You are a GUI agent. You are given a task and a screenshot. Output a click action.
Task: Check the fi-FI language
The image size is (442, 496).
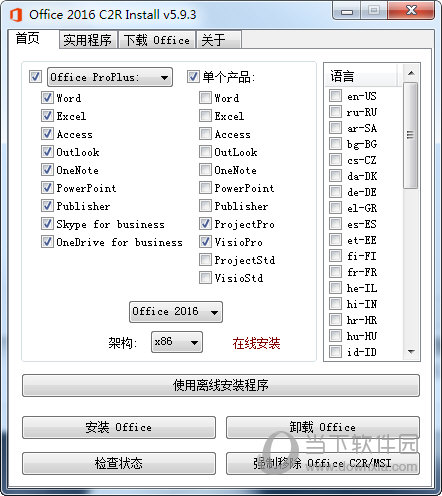point(335,255)
